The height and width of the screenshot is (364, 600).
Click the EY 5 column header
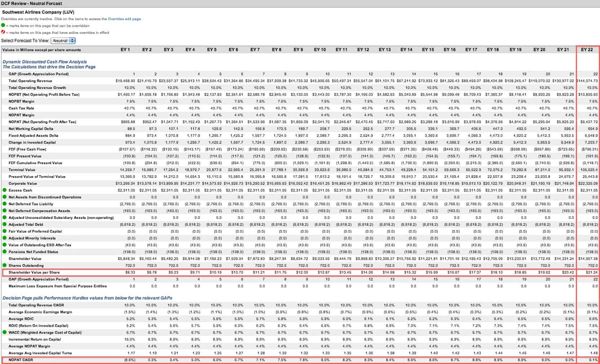coord(212,50)
